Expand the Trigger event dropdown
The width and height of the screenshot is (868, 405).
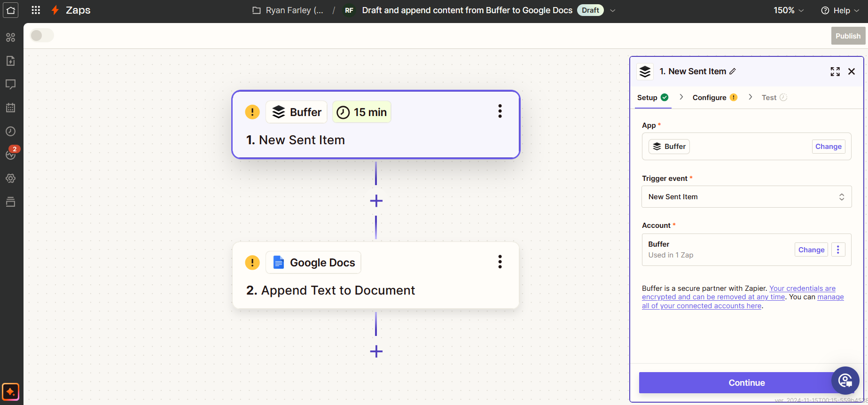tap(746, 197)
